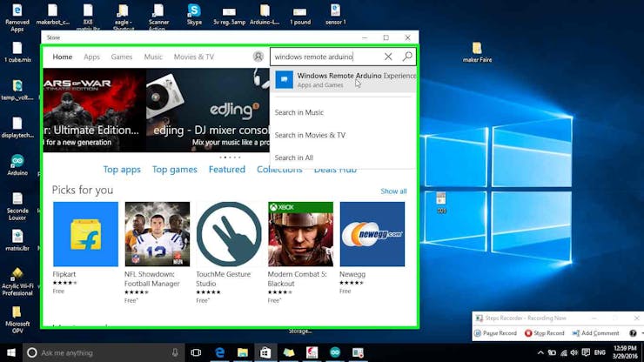Select the Seconde Louxor desktop file
644x362 pixels.
pos(17,207)
